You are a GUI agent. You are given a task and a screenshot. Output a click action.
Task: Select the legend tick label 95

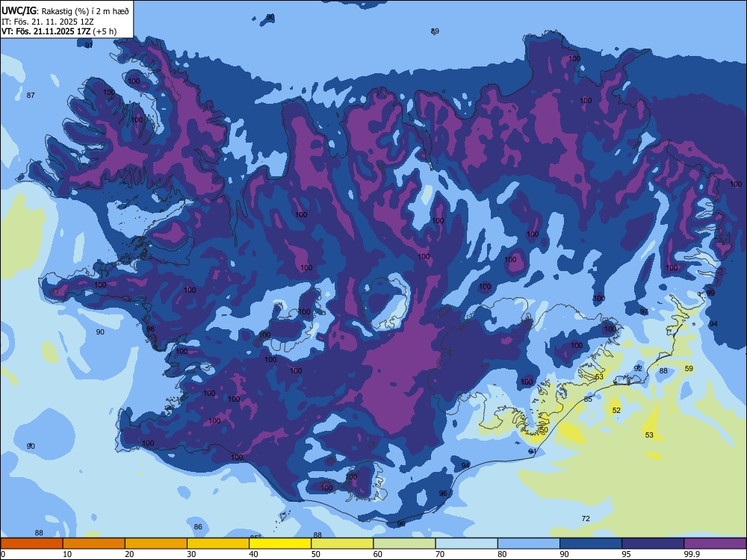click(x=627, y=554)
